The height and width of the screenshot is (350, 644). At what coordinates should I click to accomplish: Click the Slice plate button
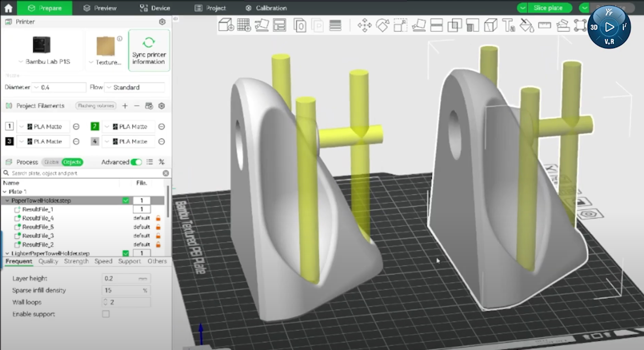point(548,8)
